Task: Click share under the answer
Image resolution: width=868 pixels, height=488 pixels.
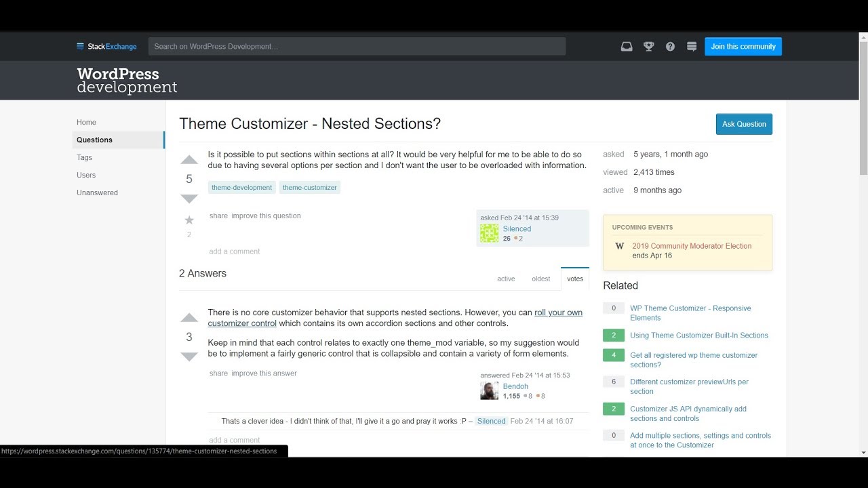Action: 218,373
